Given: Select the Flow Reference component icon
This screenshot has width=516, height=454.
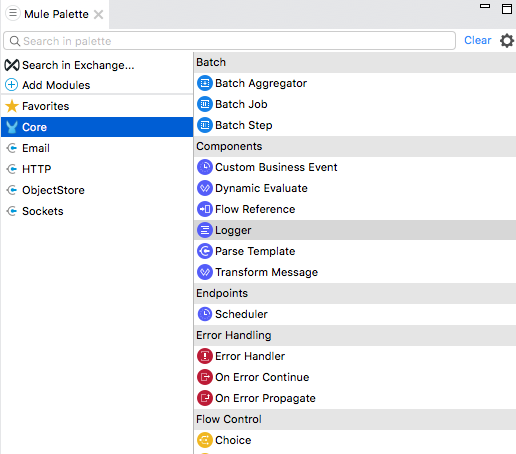Looking at the screenshot, I should (x=205, y=209).
